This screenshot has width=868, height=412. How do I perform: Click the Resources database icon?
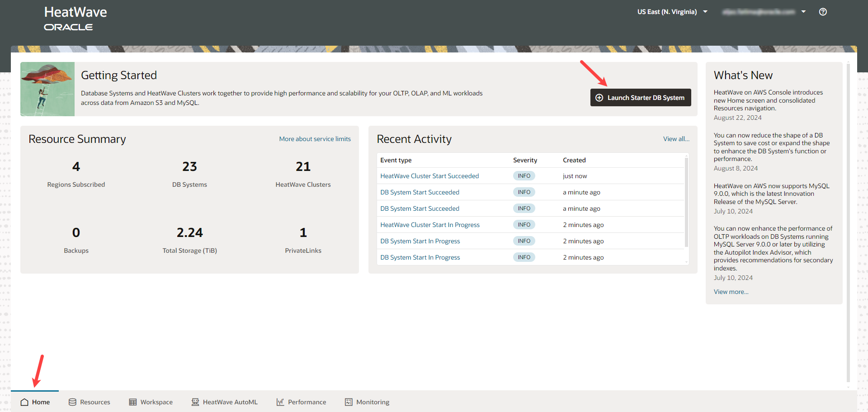pyautogui.click(x=72, y=402)
